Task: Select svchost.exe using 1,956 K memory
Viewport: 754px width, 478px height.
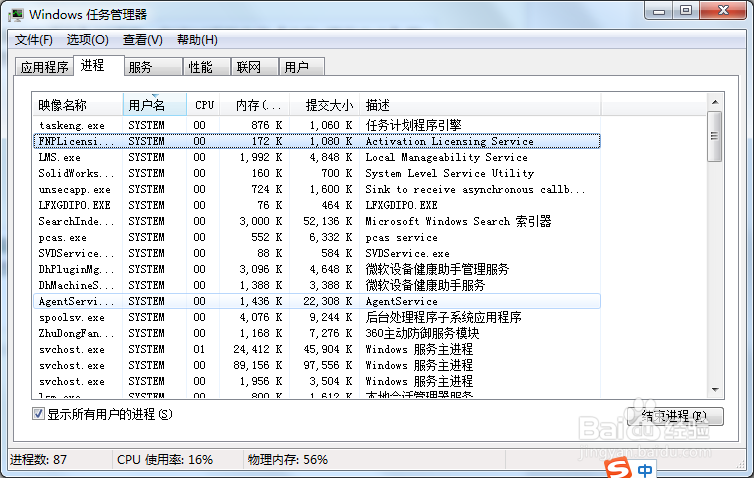Action: [x=317, y=381]
